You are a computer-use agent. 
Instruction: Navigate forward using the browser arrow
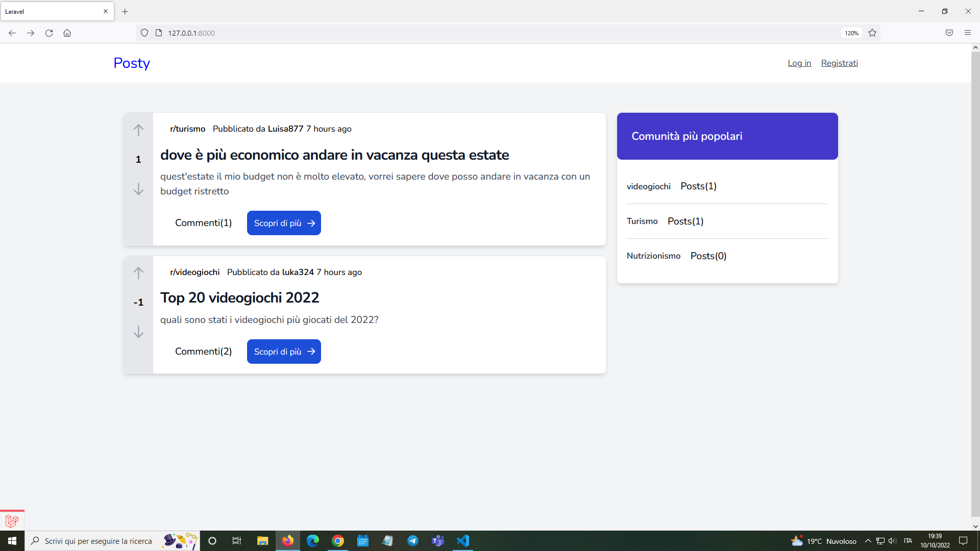[x=30, y=33]
